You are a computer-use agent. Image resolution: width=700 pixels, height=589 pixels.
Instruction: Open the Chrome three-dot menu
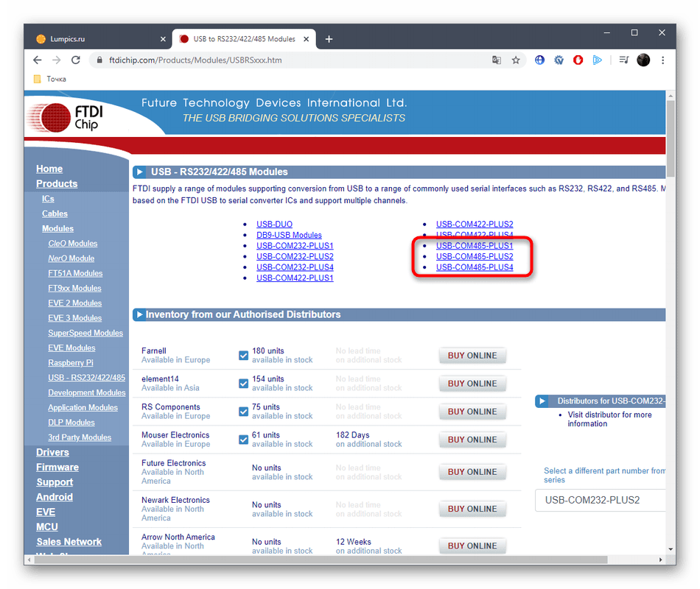(x=663, y=60)
